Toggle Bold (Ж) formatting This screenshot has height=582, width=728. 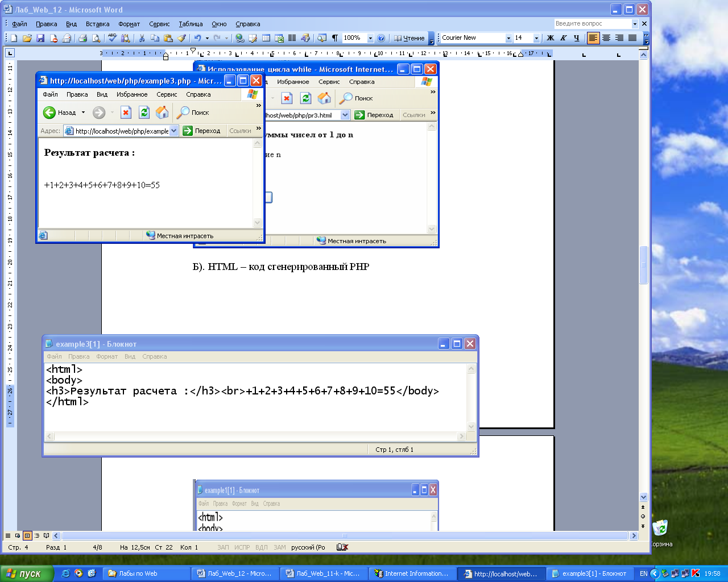click(x=550, y=38)
